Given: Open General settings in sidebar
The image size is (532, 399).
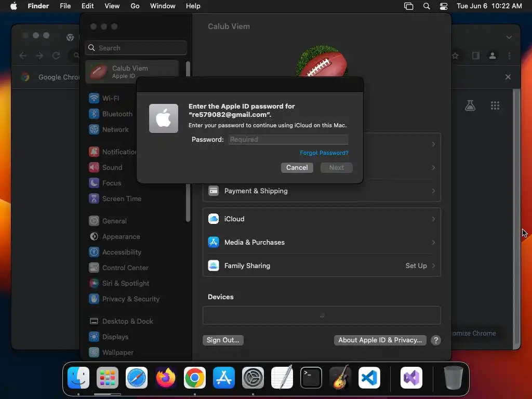Looking at the screenshot, I should coord(107,221).
